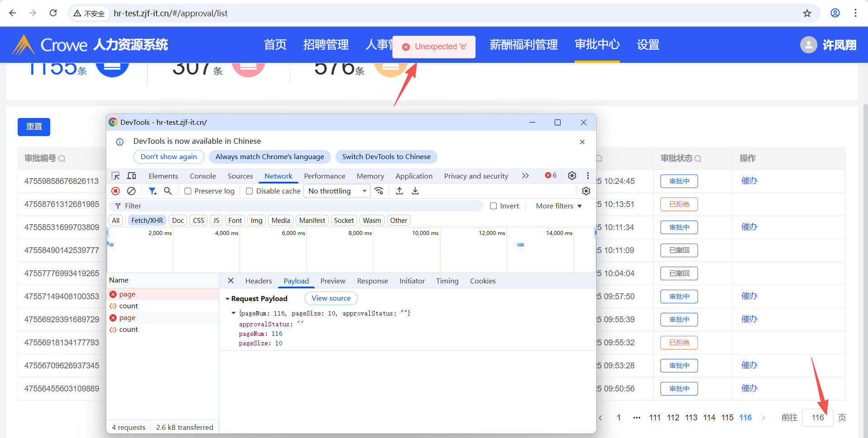Open DevTools settings gear icon
Viewport: 868px width, 438px height.
click(x=572, y=176)
